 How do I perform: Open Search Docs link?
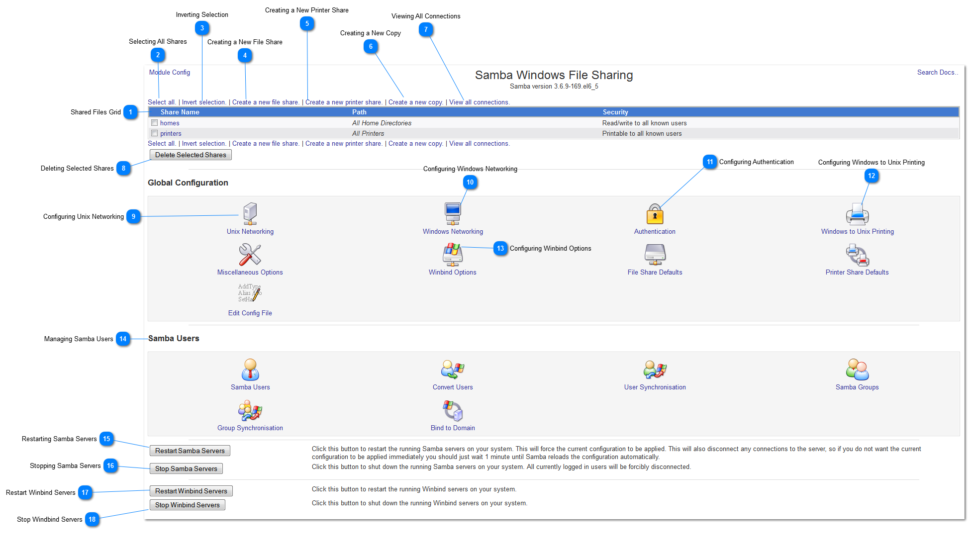(x=937, y=73)
